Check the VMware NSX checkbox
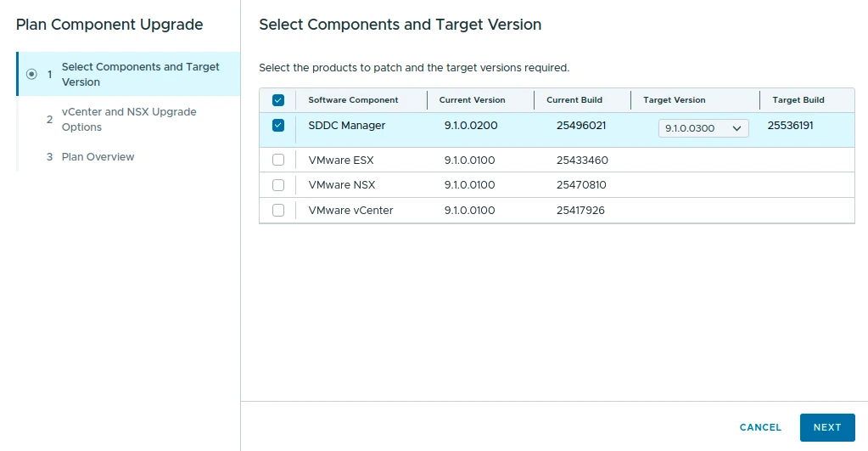868x451 pixels. (x=278, y=185)
